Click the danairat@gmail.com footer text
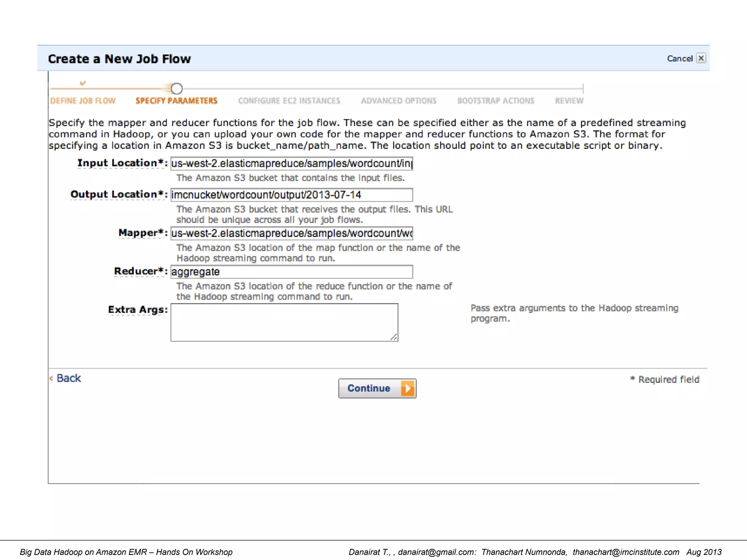 pyautogui.click(x=437, y=552)
